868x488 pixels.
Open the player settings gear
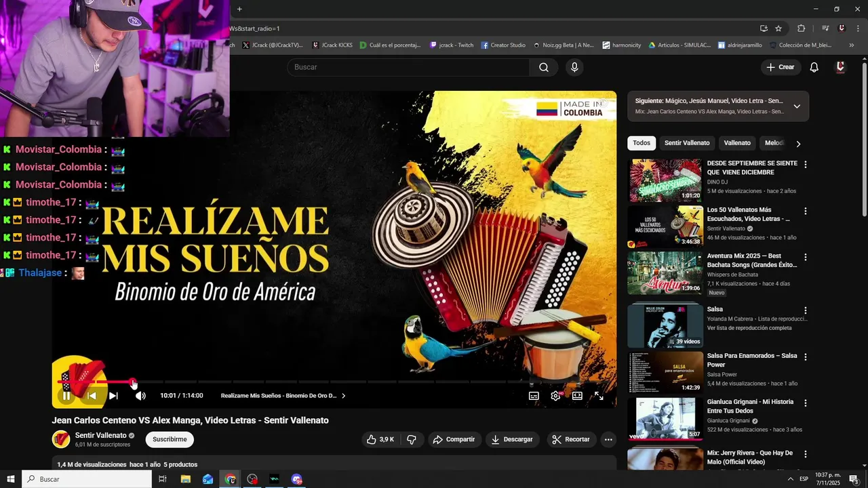point(555,396)
